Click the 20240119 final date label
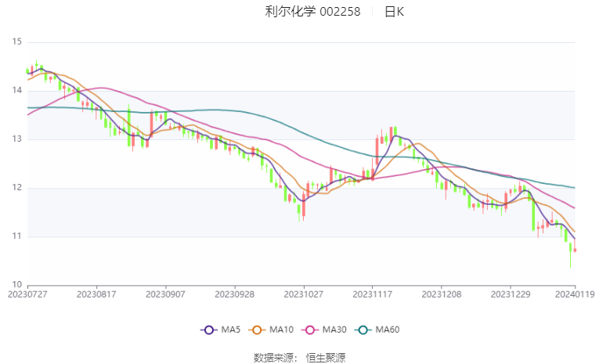 click(x=576, y=294)
